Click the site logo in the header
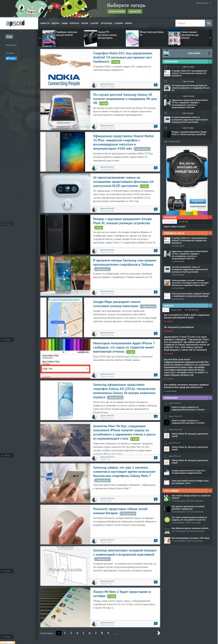This screenshot has height=644, width=218. pyautogui.click(x=15, y=24)
